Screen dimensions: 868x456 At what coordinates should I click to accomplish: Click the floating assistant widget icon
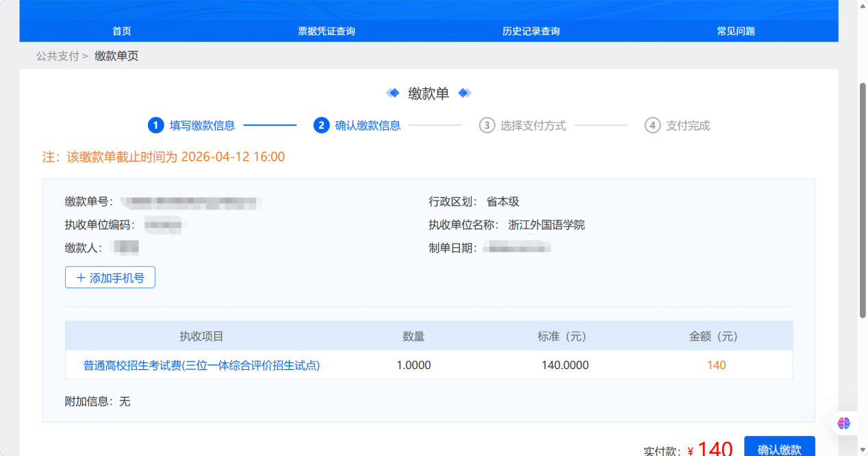pos(844,423)
